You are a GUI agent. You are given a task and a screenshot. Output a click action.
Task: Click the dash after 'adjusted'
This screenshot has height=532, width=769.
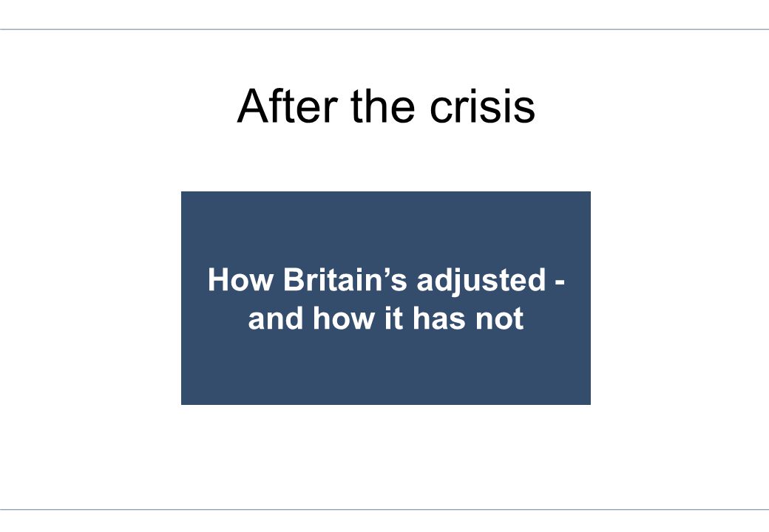click(x=560, y=283)
